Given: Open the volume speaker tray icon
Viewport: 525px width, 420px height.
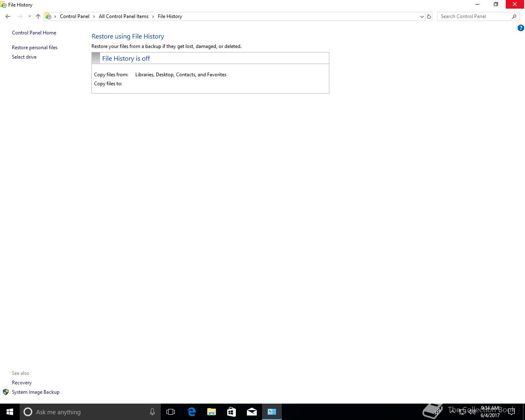Looking at the screenshot, I should pos(472,412).
